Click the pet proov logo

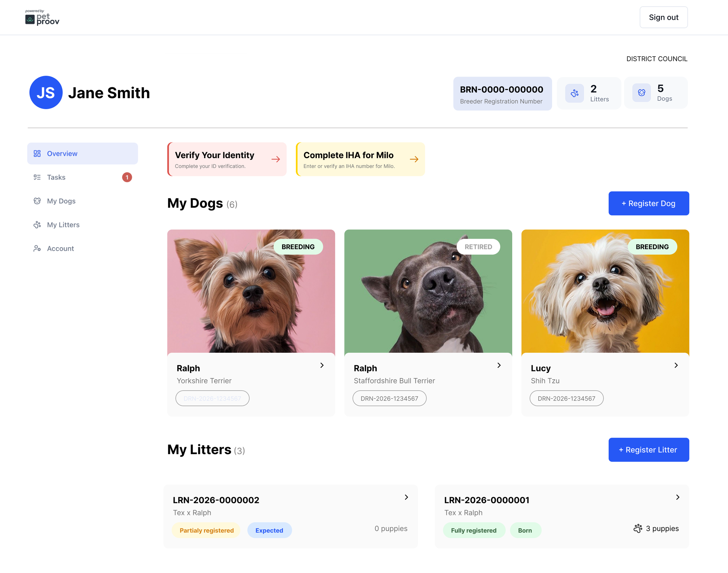pyautogui.click(x=42, y=17)
